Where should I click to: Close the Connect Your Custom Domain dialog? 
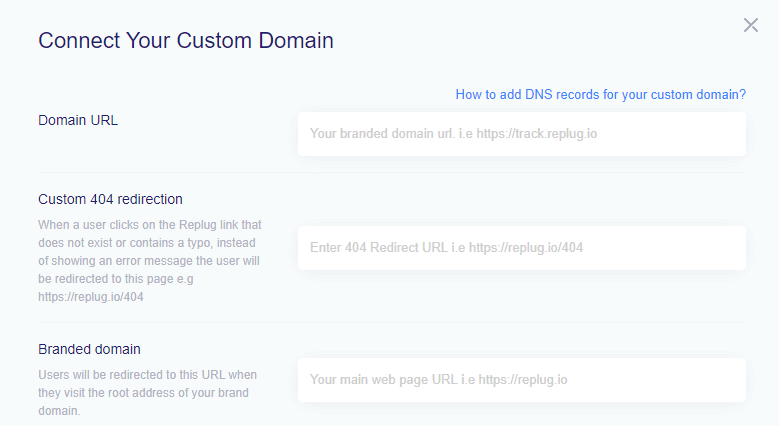pos(751,25)
